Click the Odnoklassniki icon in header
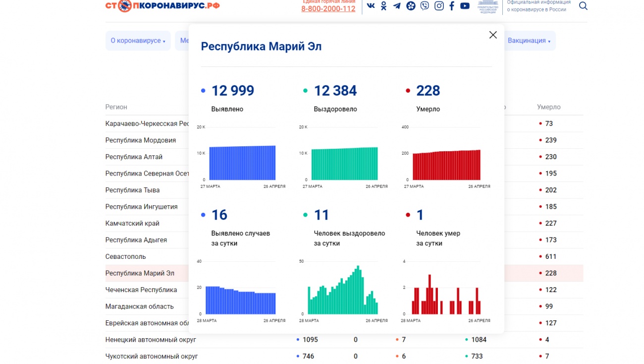The height and width of the screenshot is (364, 644). [383, 6]
